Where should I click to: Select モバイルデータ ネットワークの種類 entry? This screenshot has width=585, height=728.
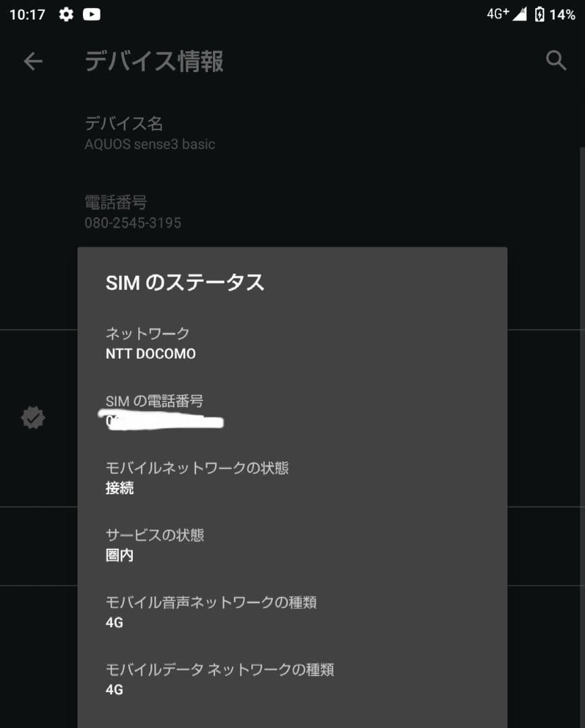coord(220,679)
